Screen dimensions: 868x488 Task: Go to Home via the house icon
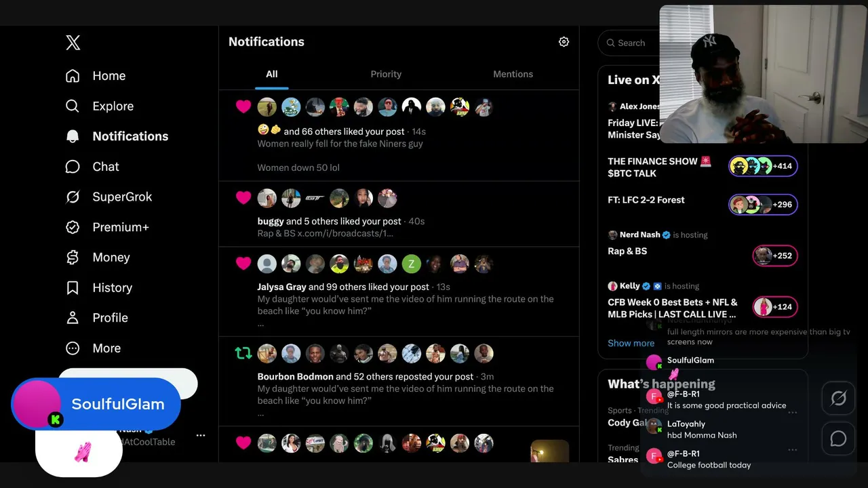[73, 76]
